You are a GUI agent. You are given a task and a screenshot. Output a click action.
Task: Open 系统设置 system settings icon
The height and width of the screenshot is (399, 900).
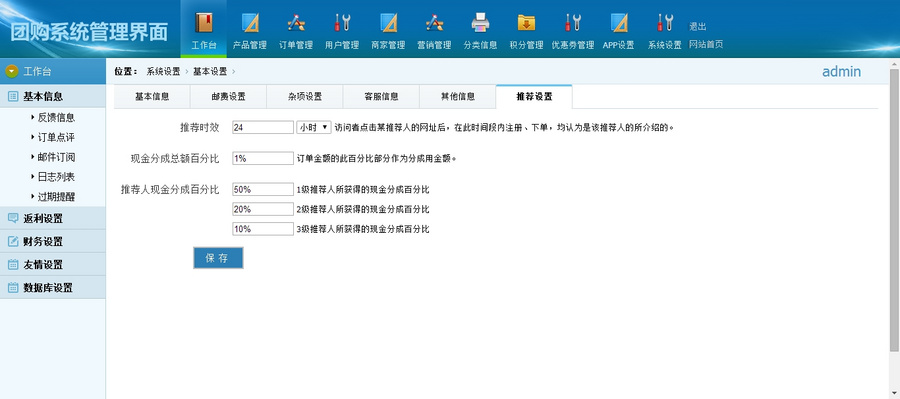pyautogui.click(x=665, y=23)
